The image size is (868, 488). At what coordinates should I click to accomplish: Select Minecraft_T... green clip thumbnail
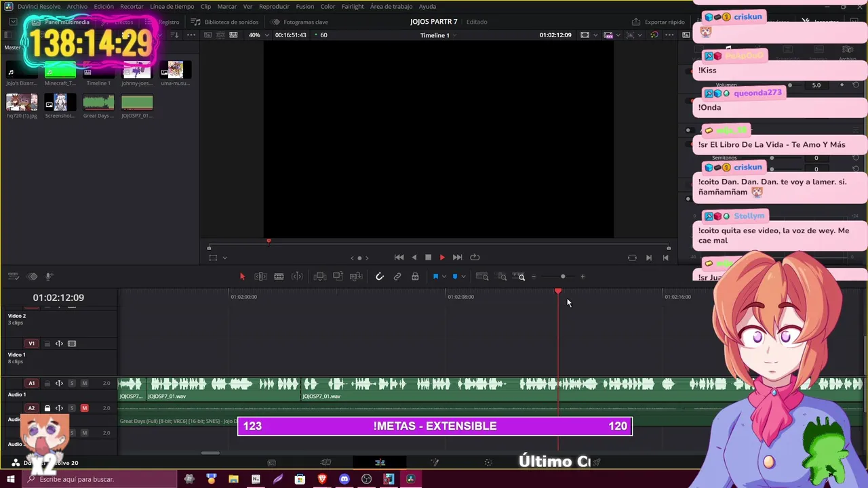[60, 70]
